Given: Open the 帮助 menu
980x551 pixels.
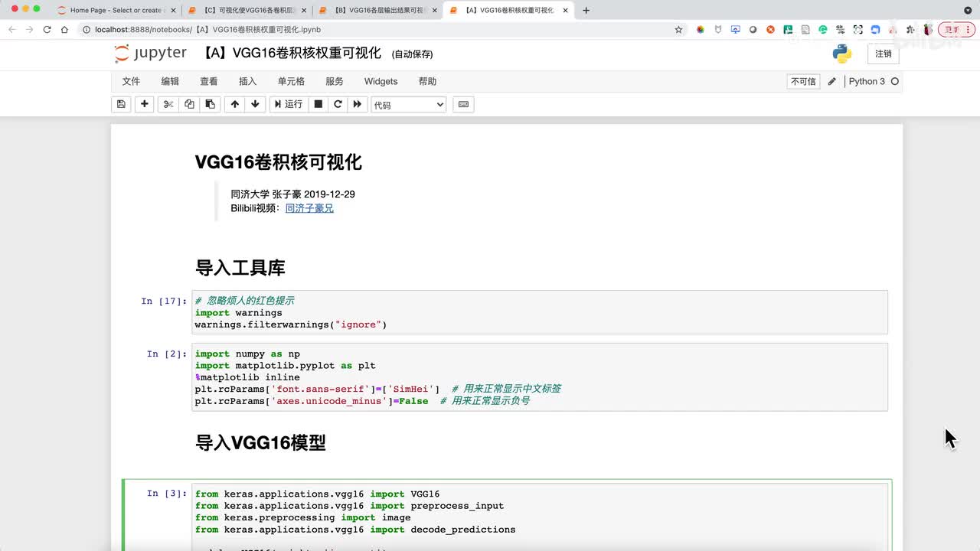Looking at the screenshot, I should click(427, 81).
